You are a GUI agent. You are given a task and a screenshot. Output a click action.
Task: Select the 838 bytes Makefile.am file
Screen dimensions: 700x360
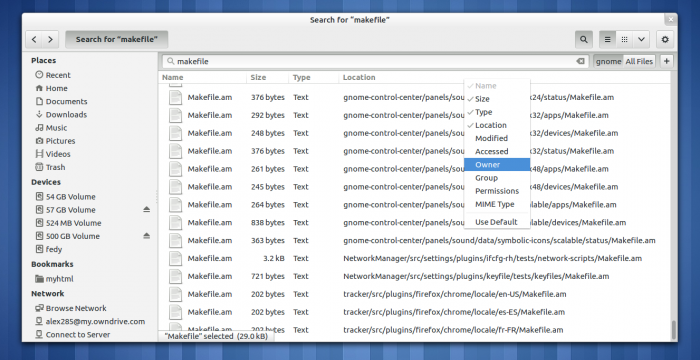pos(414,222)
